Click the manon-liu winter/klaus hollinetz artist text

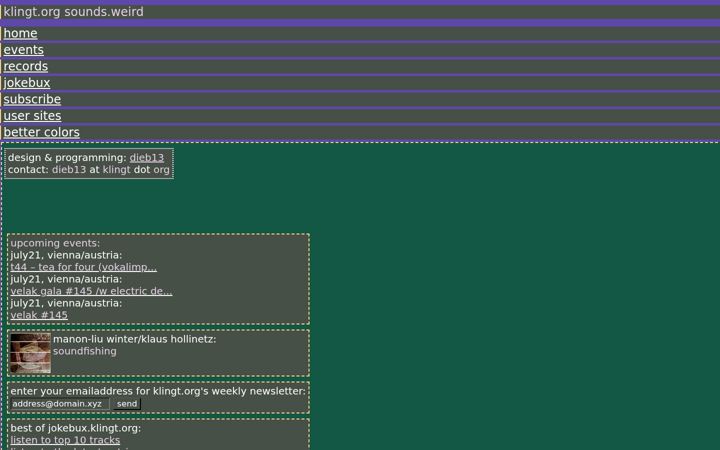click(135, 339)
